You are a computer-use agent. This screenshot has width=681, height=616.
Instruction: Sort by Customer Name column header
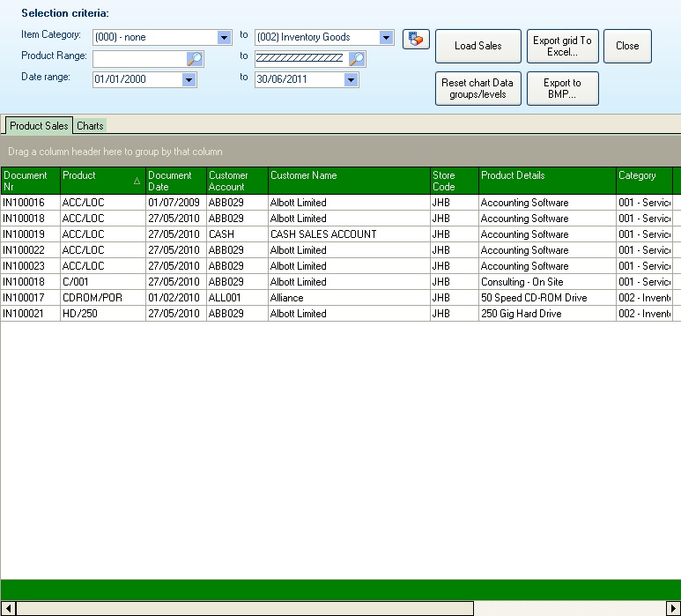tap(349, 181)
